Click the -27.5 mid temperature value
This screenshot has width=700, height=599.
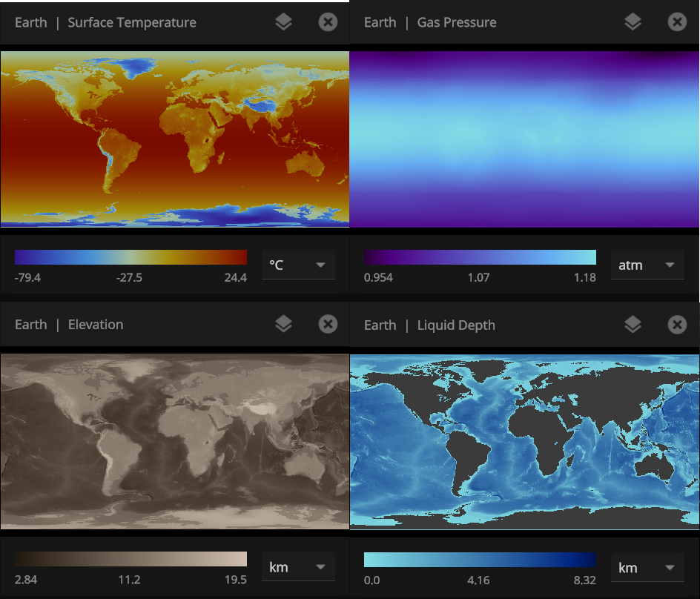[130, 277]
